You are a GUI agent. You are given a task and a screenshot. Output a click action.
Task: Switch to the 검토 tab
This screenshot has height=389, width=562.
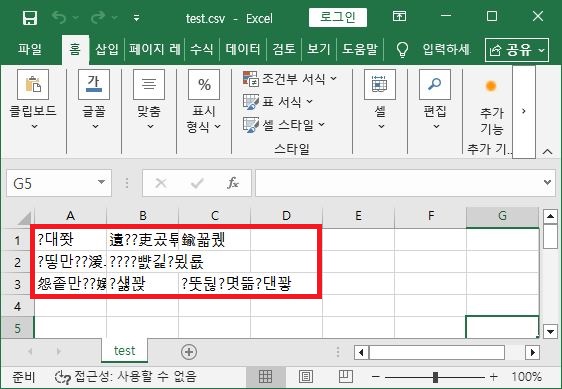click(x=284, y=49)
